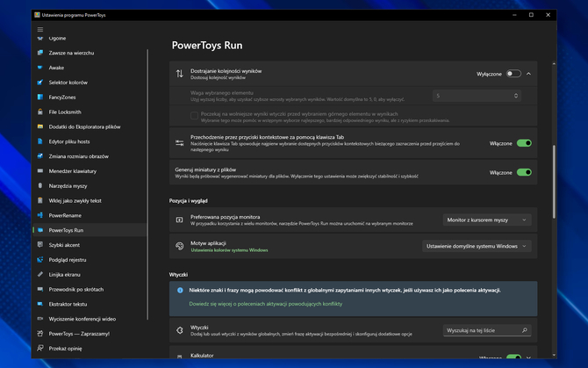The width and height of the screenshot is (588, 368).
Task: Click the PowerToys — Zapraszamy! icon
Action: [x=40, y=334]
